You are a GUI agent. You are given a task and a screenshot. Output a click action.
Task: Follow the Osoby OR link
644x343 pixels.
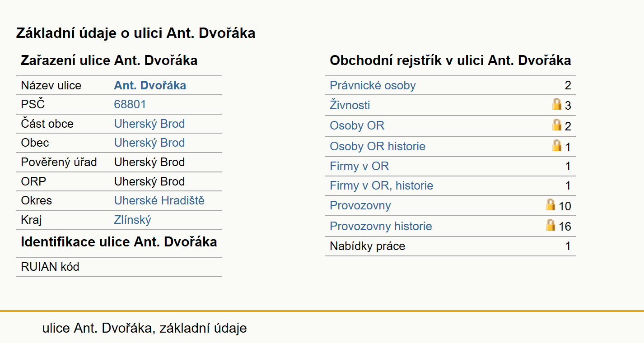click(x=357, y=125)
